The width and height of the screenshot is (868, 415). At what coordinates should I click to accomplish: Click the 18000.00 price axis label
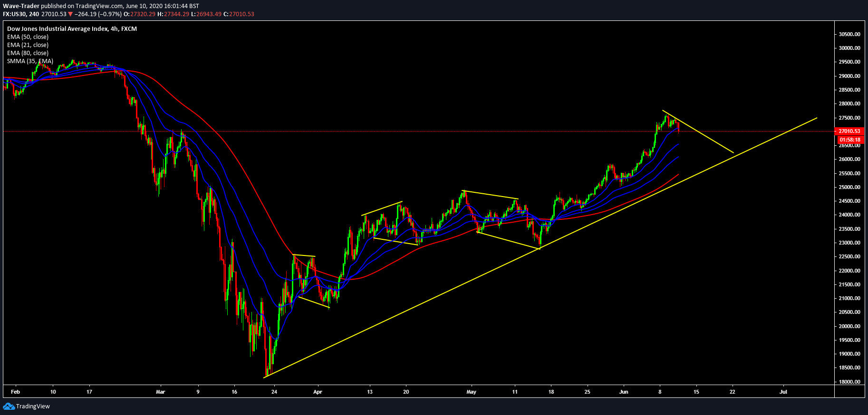tap(849, 382)
